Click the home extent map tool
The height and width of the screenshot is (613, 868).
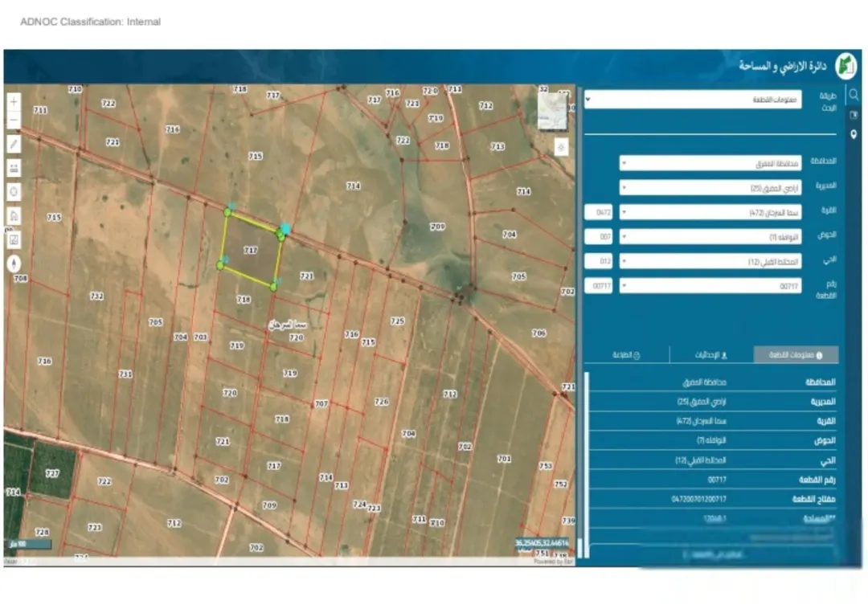[x=14, y=216]
